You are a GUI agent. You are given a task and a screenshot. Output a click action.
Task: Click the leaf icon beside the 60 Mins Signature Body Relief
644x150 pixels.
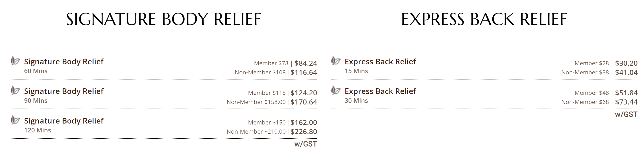tap(15, 61)
